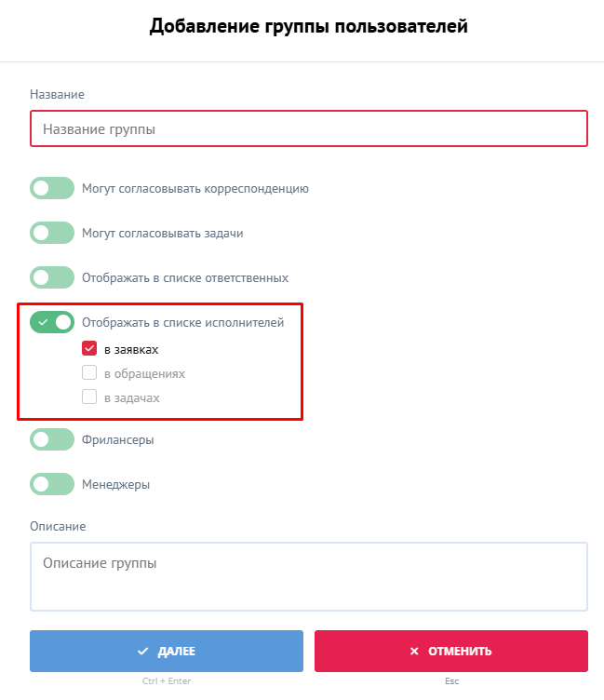The image size is (604, 700).
Task: Turn on Отображать в списке ответственных
Action: point(52,277)
